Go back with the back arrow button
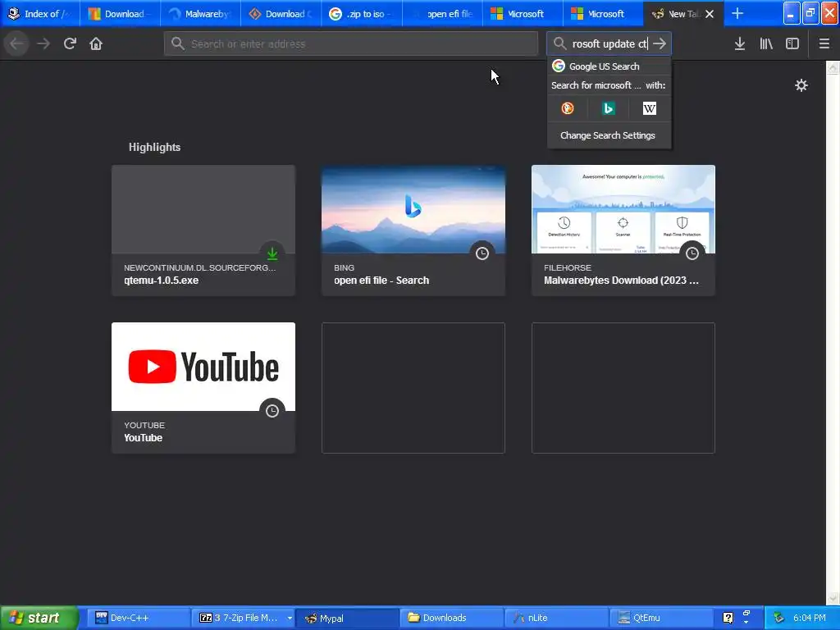The width and height of the screenshot is (840, 630). point(16,43)
